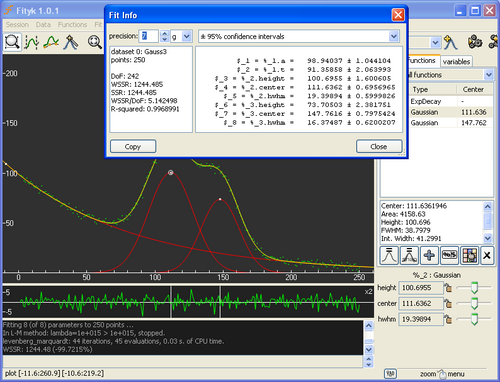This screenshot has height=382, width=500.
Task: Open the 'g' number format dropdown
Action: [187, 36]
